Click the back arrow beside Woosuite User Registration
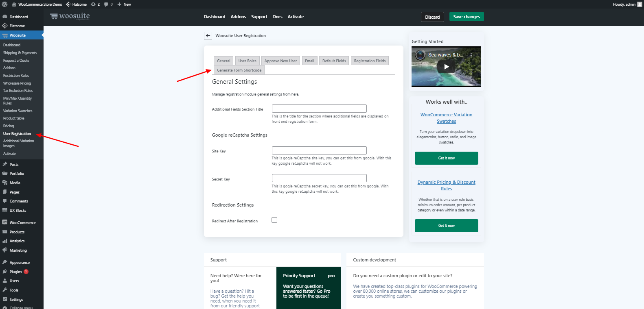This screenshot has width=644, height=309. (x=208, y=36)
